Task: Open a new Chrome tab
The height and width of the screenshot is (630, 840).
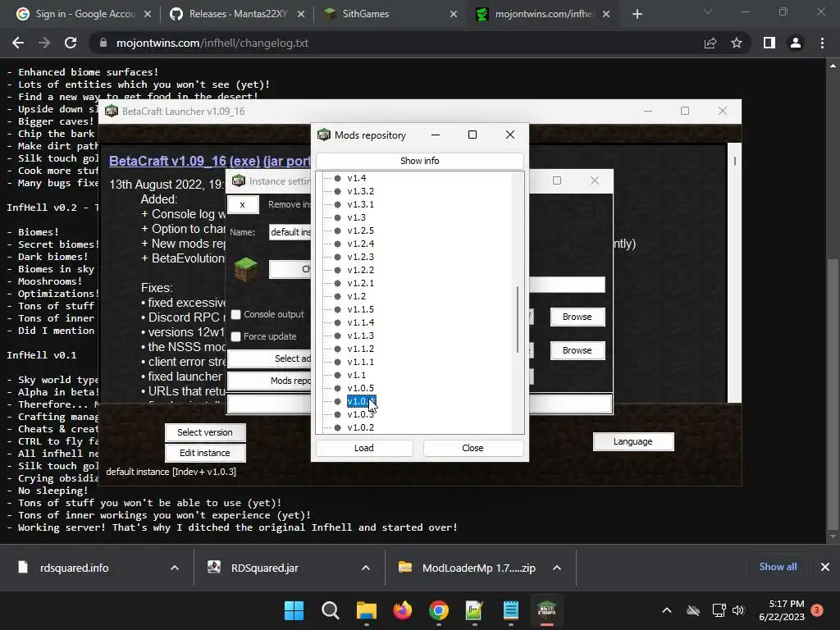Action: coord(637,14)
